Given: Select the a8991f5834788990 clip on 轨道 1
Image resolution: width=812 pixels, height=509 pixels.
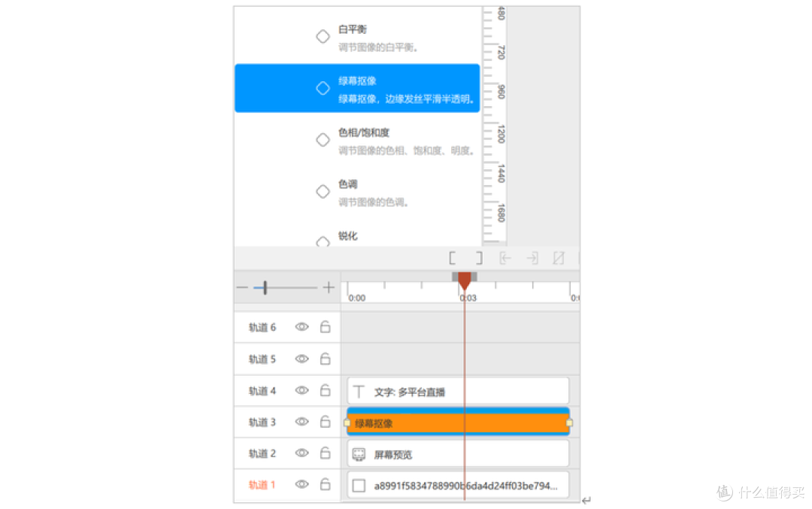Looking at the screenshot, I should 458,485.
